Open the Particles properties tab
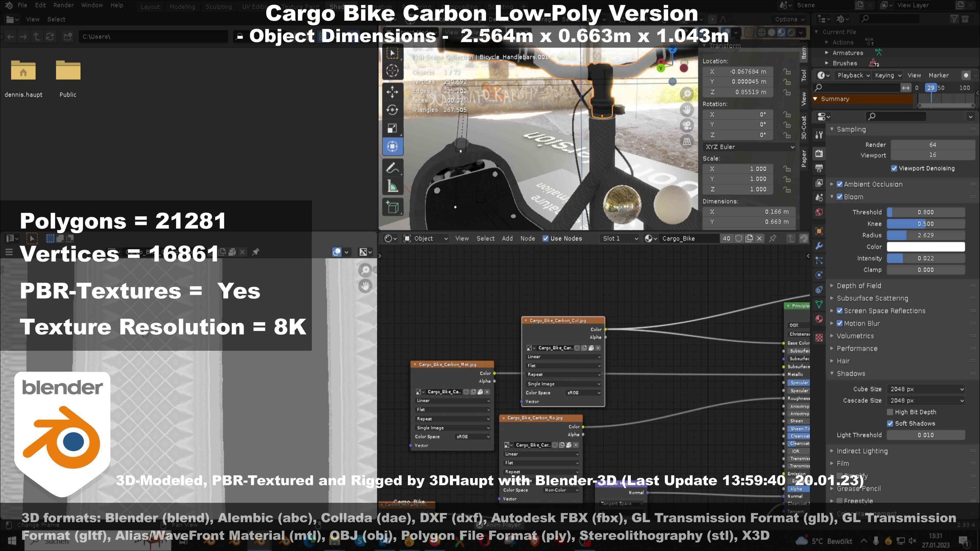 coord(819,260)
